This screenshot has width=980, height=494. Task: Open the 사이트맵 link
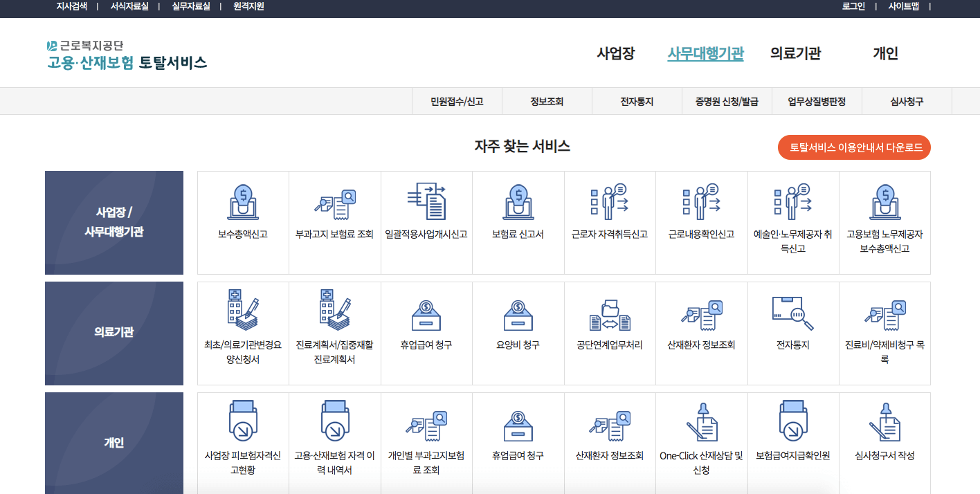[904, 6]
